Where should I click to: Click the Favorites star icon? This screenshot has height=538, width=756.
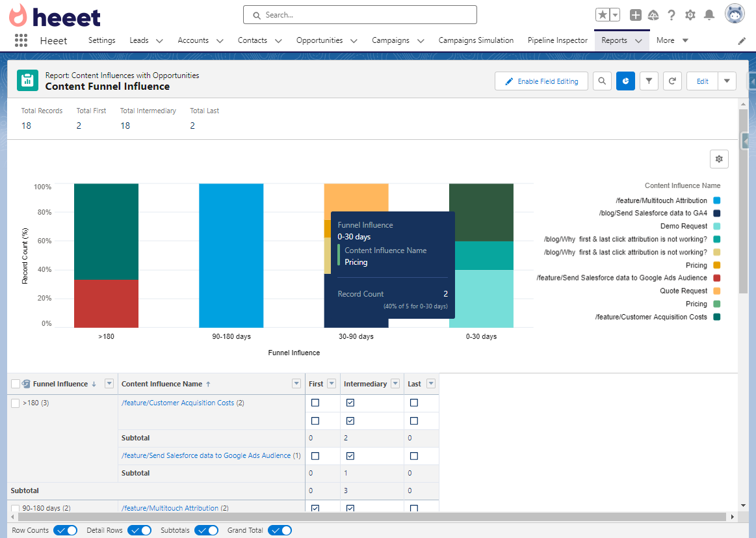[x=603, y=15]
